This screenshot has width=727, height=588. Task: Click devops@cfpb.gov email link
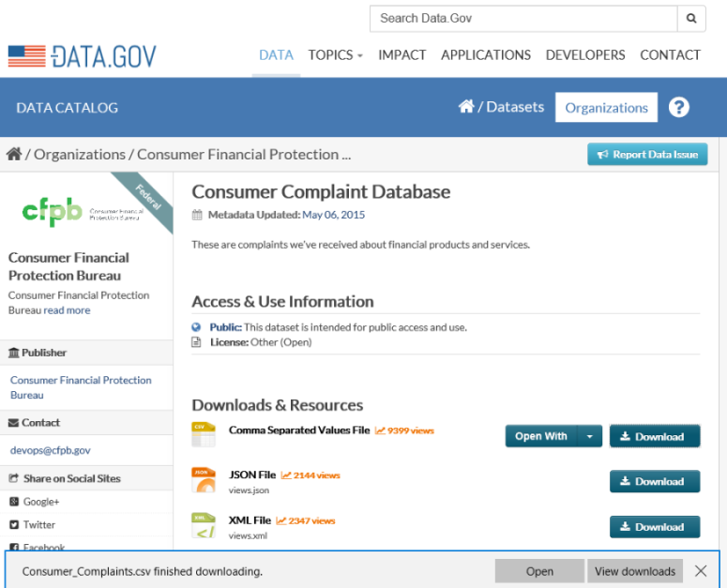click(x=50, y=450)
